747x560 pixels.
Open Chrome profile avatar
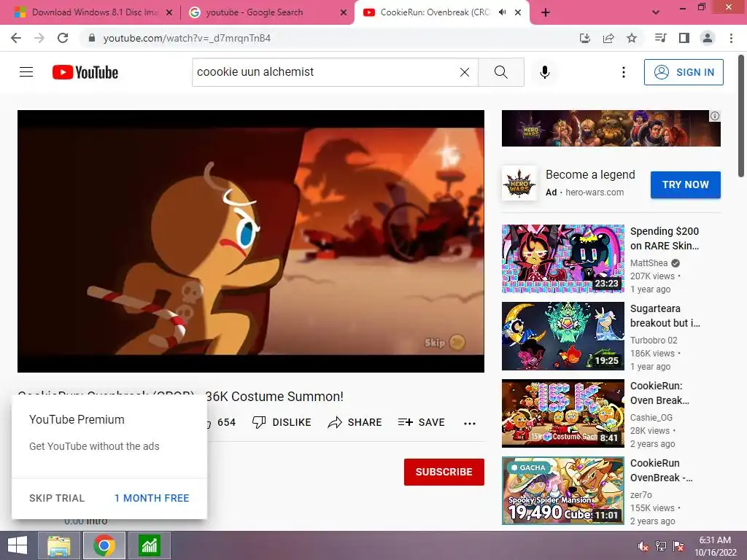(x=708, y=38)
